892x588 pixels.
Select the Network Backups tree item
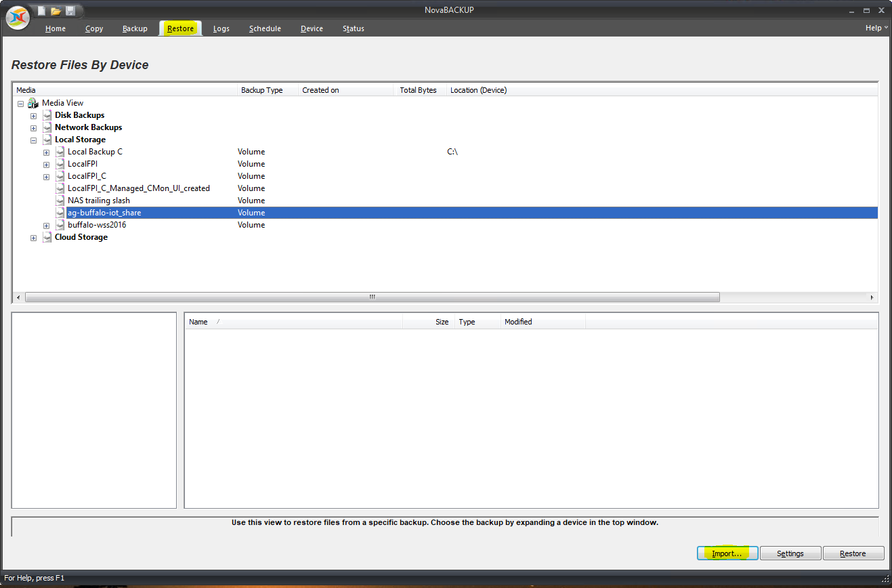pyautogui.click(x=89, y=127)
